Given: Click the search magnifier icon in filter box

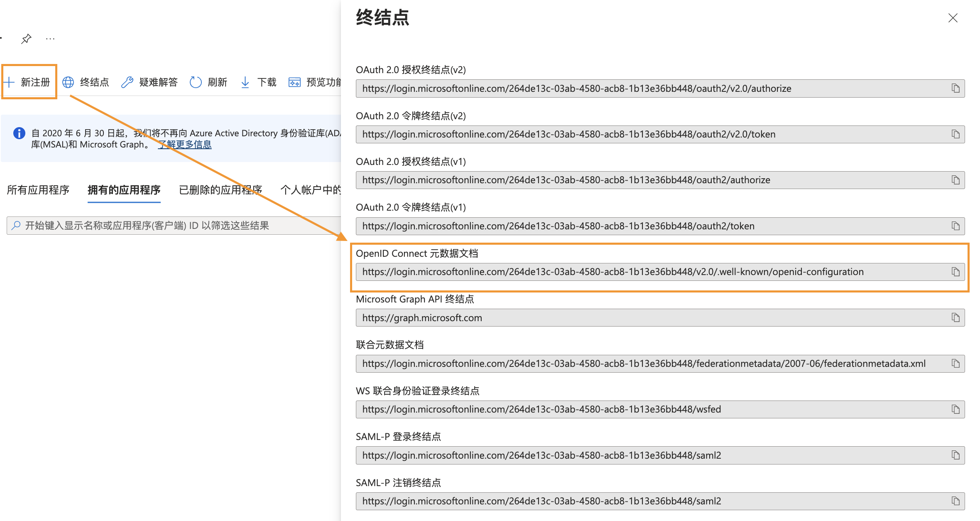Looking at the screenshot, I should (x=16, y=225).
